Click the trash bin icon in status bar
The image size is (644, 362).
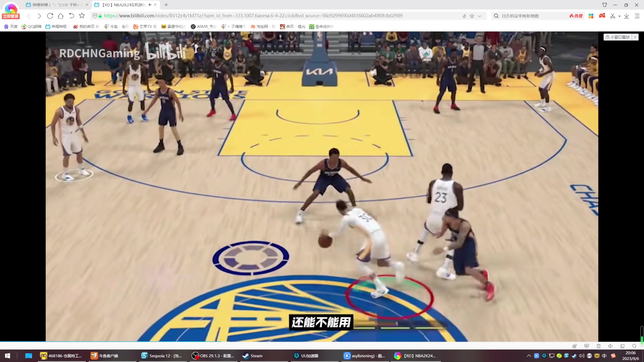pyautogui.click(x=598, y=346)
